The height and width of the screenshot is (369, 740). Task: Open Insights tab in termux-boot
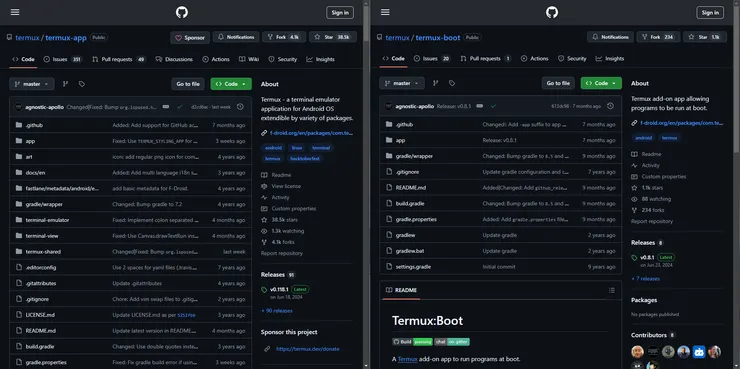[610, 59]
